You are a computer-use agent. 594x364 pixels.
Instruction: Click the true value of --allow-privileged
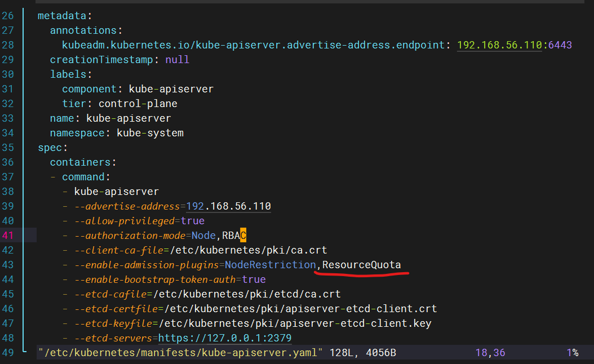(192, 221)
